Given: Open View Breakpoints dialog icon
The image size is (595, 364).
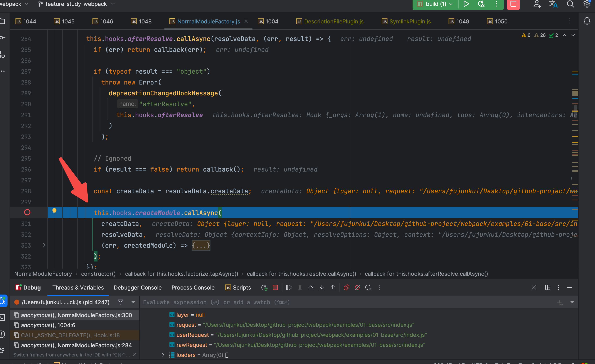Looking at the screenshot, I should click(346, 287).
